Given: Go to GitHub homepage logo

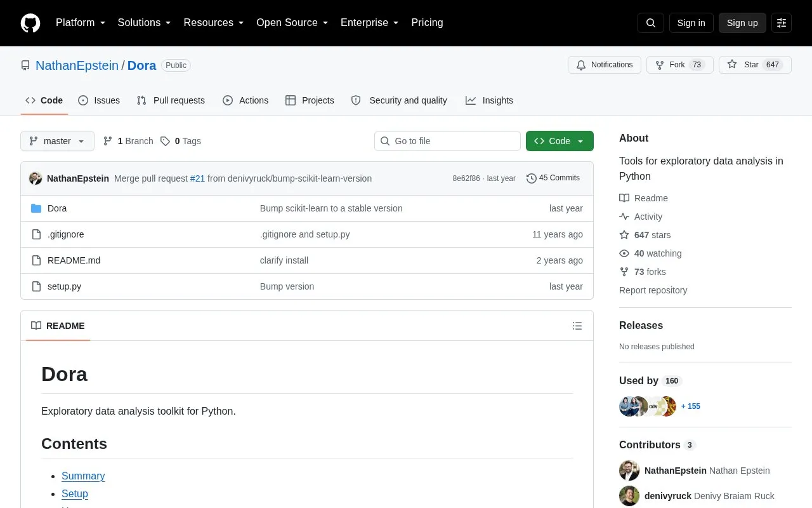Looking at the screenshot, I should (30, 23).
